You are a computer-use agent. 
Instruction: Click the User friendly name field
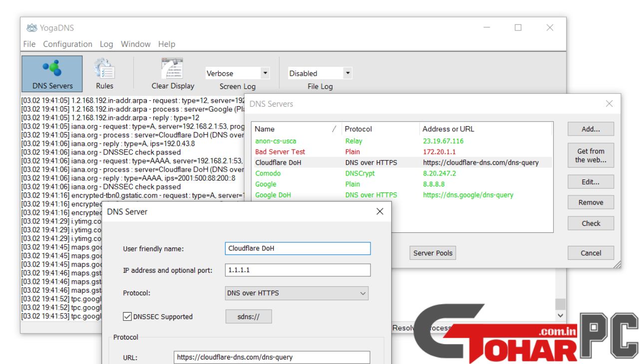298,248
